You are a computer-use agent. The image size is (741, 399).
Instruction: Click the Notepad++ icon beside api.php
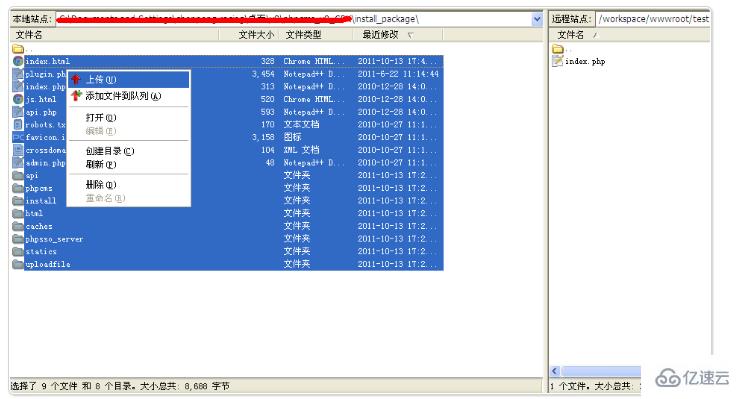[x=18, y=112]
